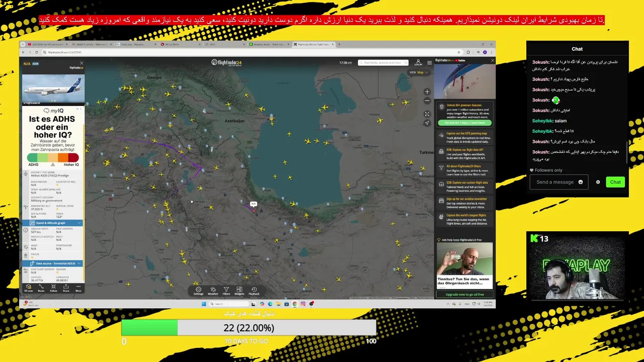This screenshot has height=362, width=644.
Task: Click the 507 kts ground speed value
Action: click(36, 232)
